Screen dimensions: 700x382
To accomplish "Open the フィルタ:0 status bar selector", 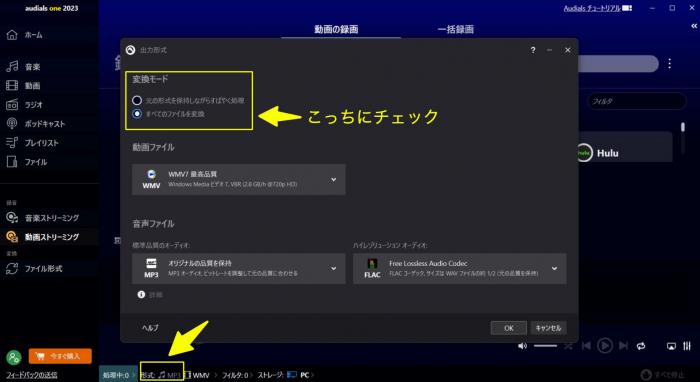I will click(x=235, y=375).
